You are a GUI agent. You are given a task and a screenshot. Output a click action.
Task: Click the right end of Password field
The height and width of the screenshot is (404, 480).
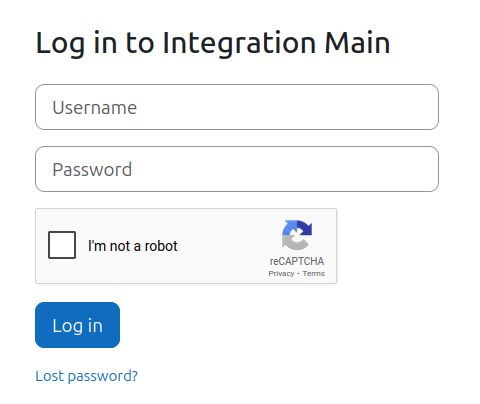423,169
